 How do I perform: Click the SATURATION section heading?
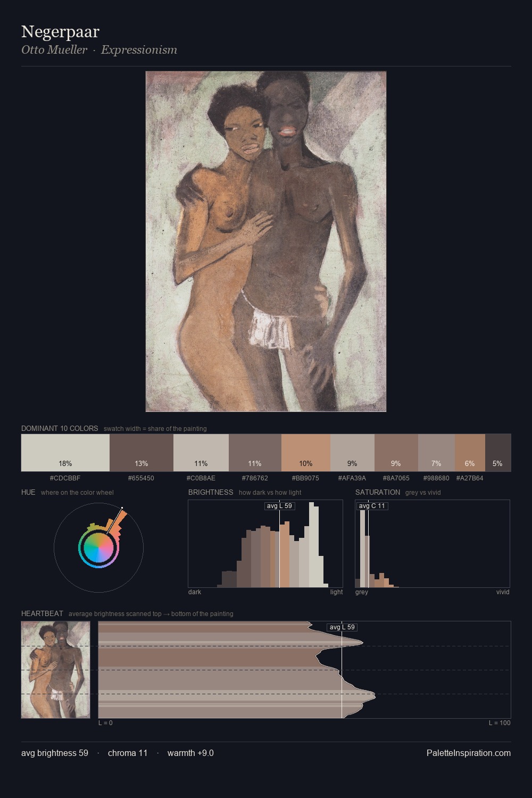pyautogui.click(x=378, y=492)
